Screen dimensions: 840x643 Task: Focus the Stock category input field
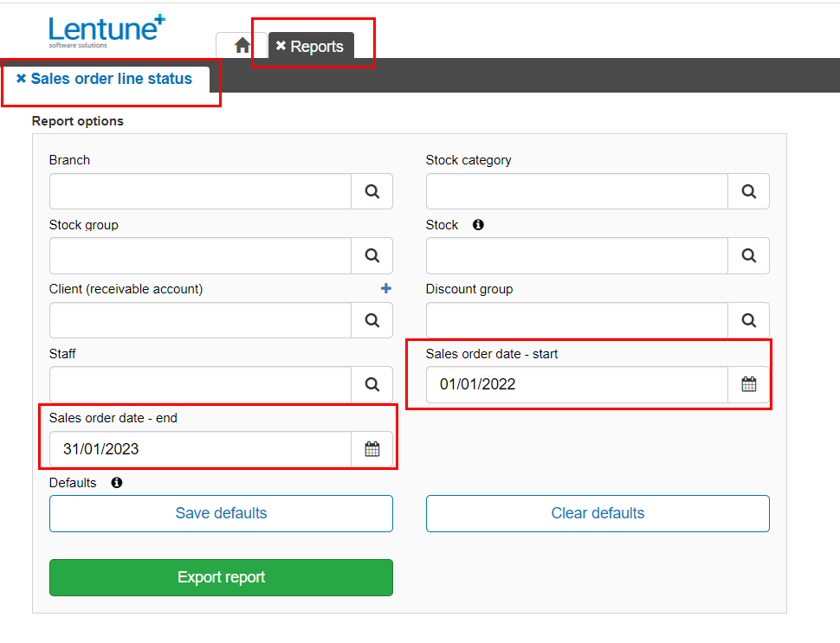point(577,191)
